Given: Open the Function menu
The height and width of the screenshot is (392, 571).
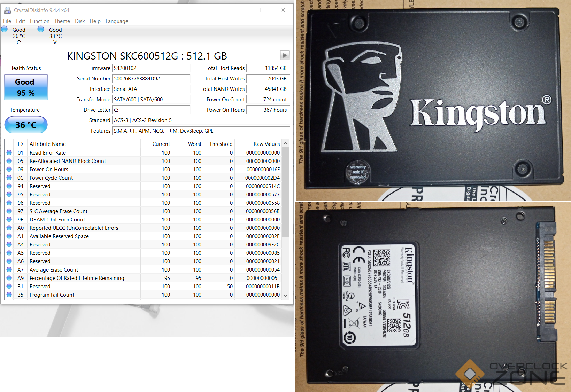Looking at the screenshot, I should point(40,21).
